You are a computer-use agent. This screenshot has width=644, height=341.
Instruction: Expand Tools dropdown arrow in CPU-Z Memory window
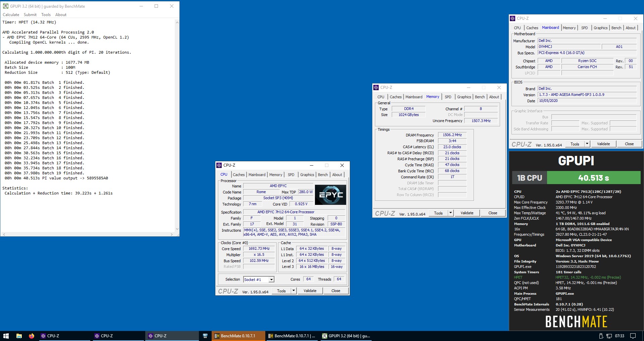451,213
